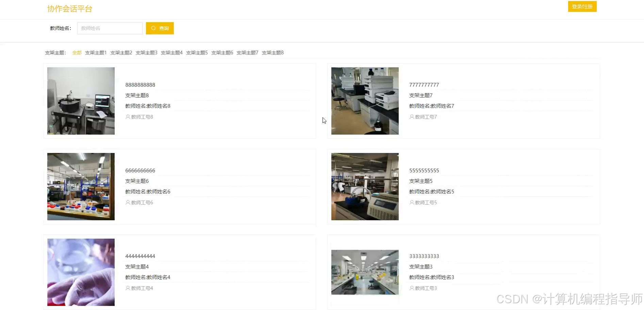Click the title 3333333333
Image resolution: width=644 pixels, height=310 pixels.
click(424, 256)
